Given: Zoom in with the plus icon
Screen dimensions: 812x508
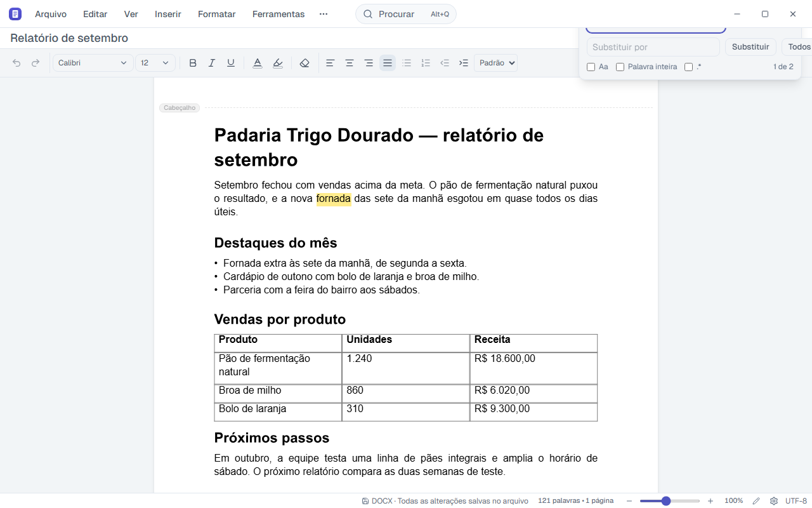Looking at the screenshot, I should (x=710, y=501).
